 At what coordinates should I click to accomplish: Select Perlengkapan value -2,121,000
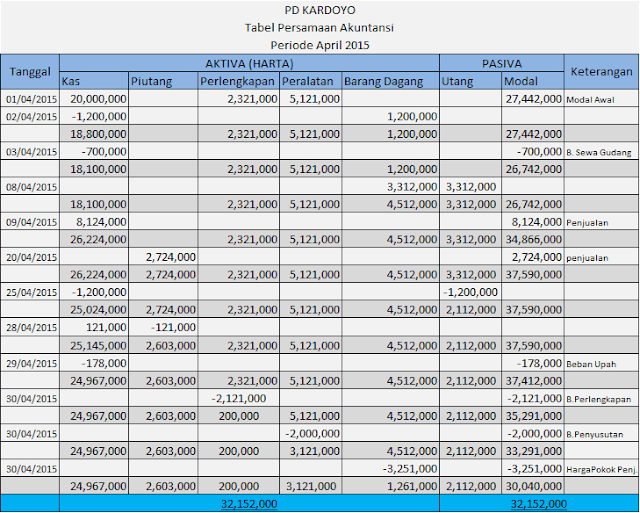[239, 398]
